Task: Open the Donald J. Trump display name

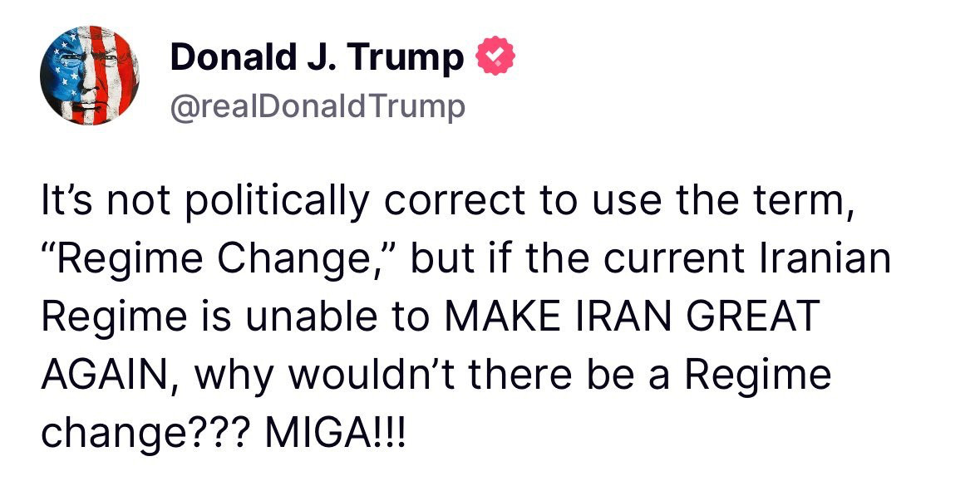Action: (x=318, y=58)
